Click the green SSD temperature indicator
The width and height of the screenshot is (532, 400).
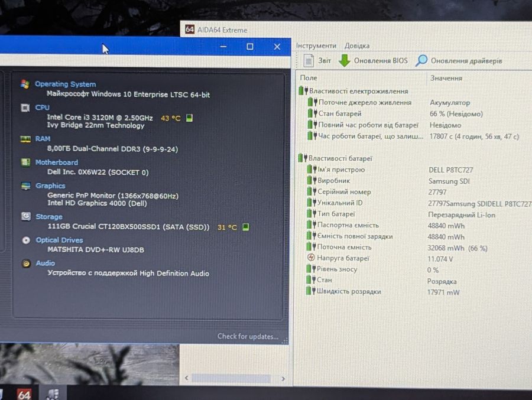[246, 227]
